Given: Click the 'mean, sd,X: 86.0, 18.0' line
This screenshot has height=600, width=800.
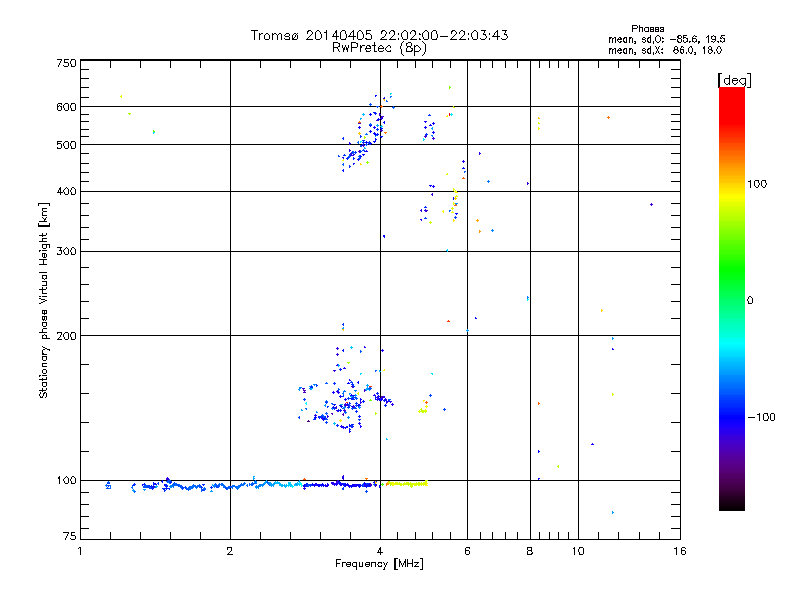Looking at the screenshot, I should (x=665, y=50).
